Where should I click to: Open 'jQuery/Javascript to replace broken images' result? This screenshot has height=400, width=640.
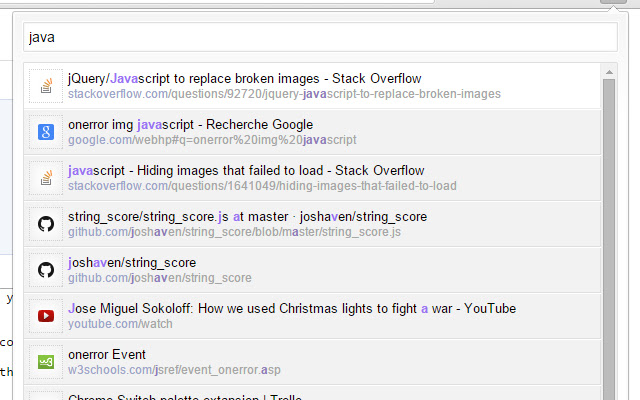tap(244, 78)
